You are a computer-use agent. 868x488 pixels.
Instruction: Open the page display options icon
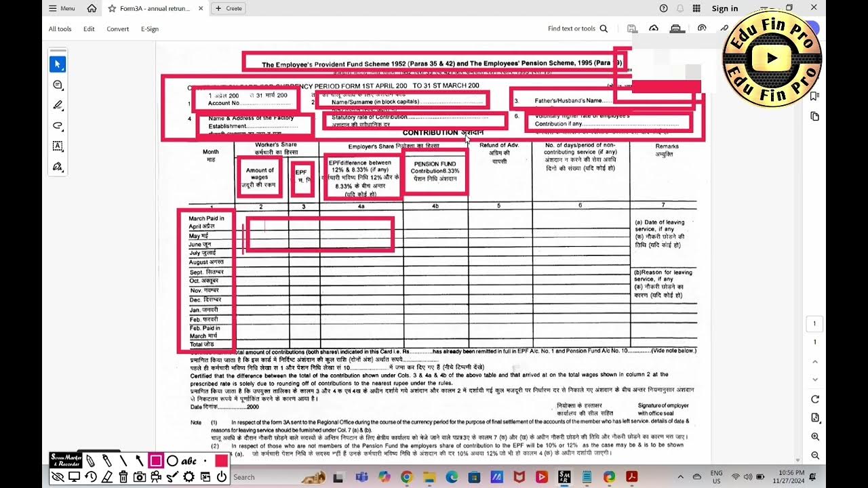(815, 418)
